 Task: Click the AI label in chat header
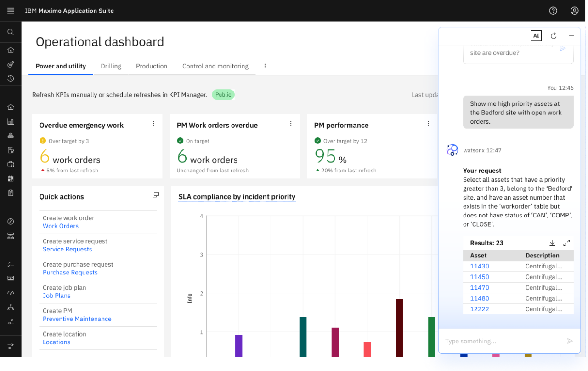pos(536,36)
